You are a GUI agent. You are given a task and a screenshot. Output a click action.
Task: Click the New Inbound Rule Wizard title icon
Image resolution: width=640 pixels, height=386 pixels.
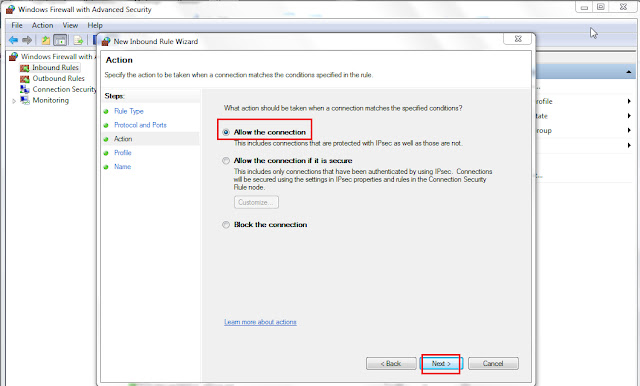pyautogui.click(x=106, y=41)
